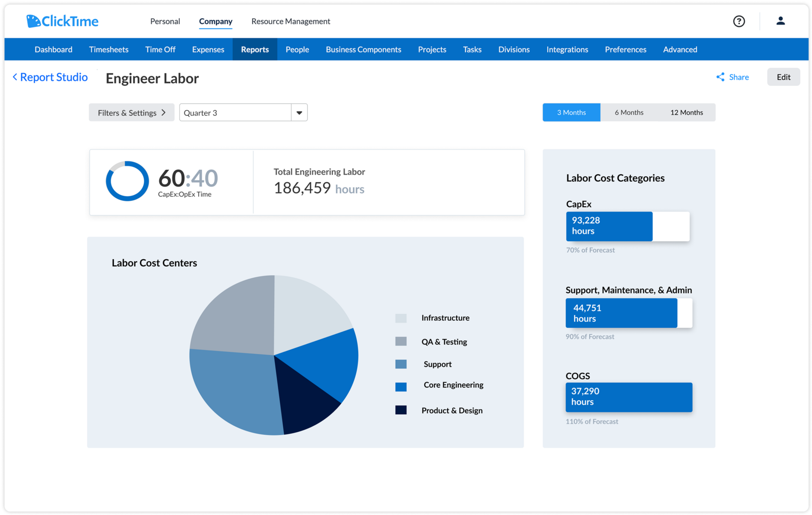Click the ClickTime logo
This screenshot has height=515, width=812.
(x=63, y=21)
